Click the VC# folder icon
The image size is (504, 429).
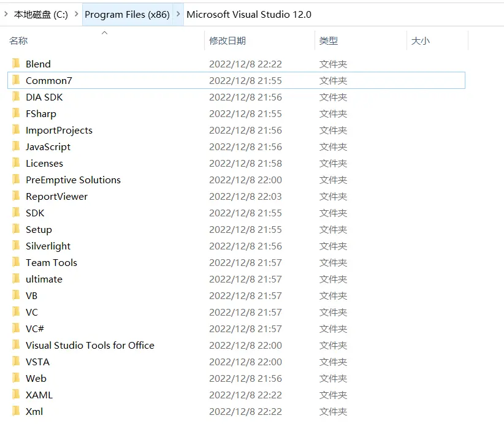click(16, 328)
